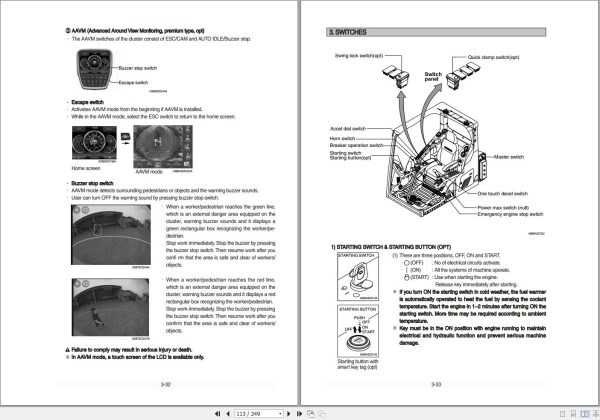The height and width of the screenshot is (420, 600).
Task: Click the Emergency engine stop switch label
Action: [x=510, y=214]
